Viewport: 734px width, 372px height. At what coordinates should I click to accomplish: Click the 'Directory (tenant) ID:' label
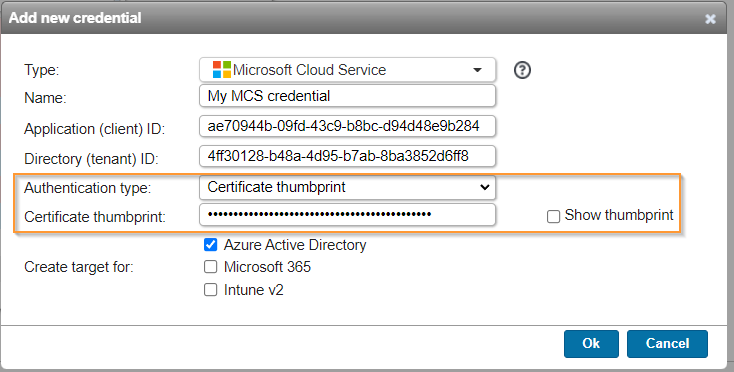click(91, 159)
